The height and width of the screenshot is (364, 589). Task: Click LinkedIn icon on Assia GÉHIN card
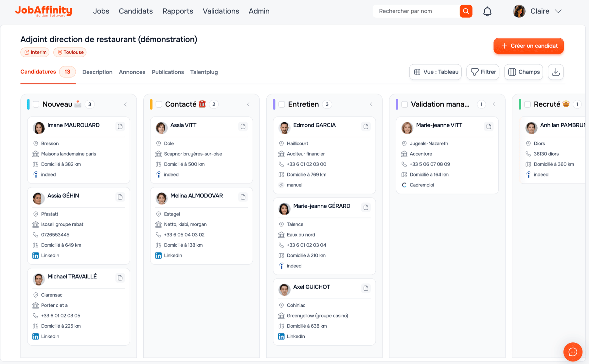36,255
